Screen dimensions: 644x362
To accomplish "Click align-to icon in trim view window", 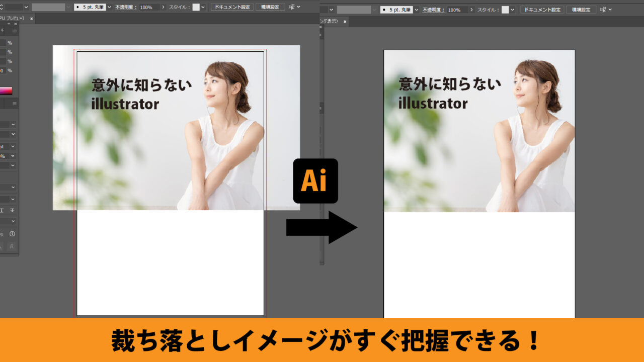I will coord(603,10).
